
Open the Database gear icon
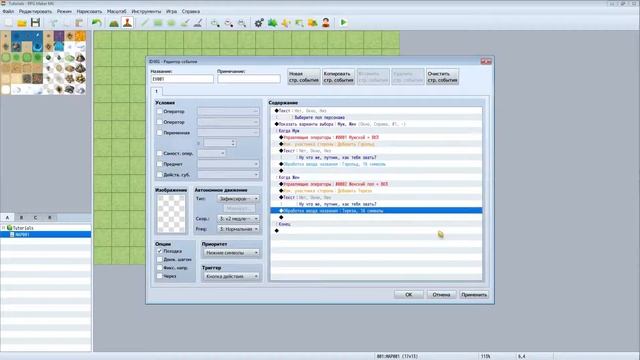pyautogui.click(x=259, y=23)
